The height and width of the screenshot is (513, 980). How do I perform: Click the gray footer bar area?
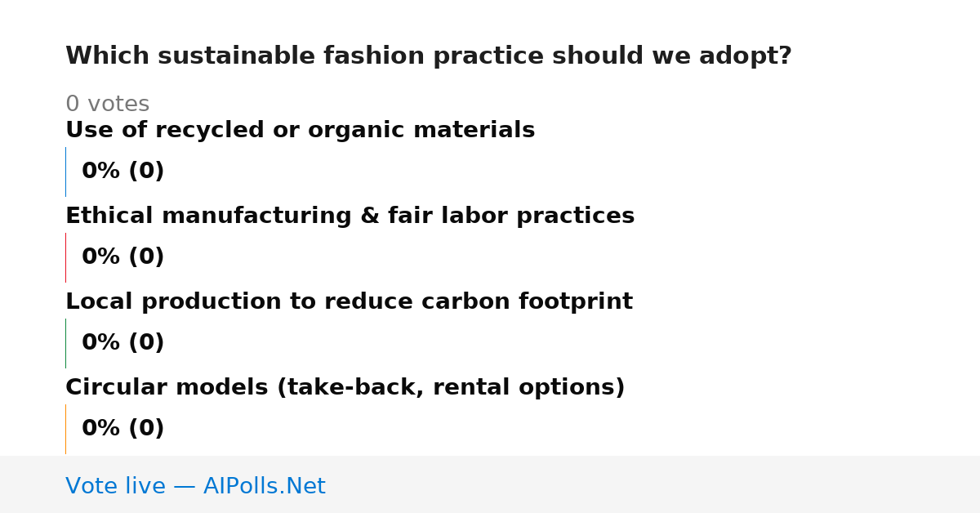coord(490,484)
